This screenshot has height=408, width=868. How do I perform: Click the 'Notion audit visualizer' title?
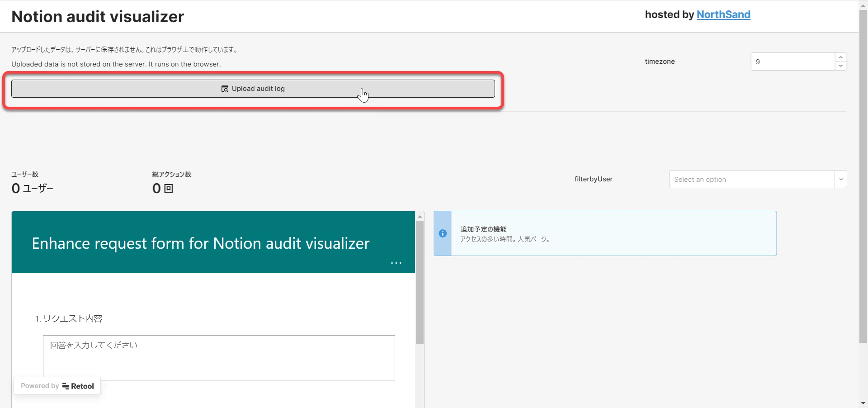(98, 17)
